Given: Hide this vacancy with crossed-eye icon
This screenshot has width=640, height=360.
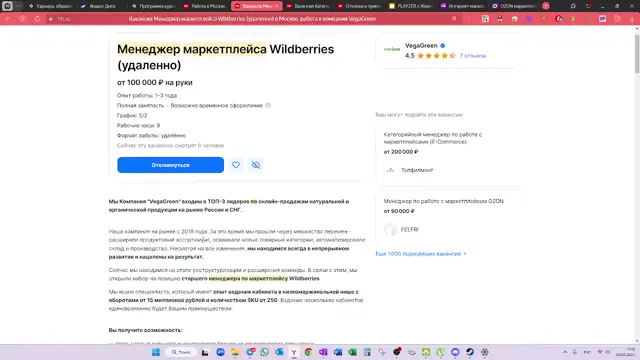Looking at the screenshot, I should pos(256,165).
